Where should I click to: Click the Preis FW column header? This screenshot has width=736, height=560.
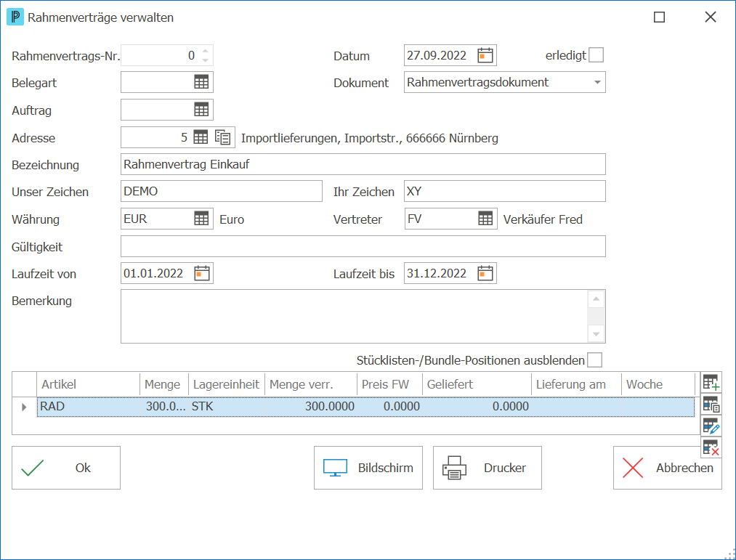click(x=389, y=384)
